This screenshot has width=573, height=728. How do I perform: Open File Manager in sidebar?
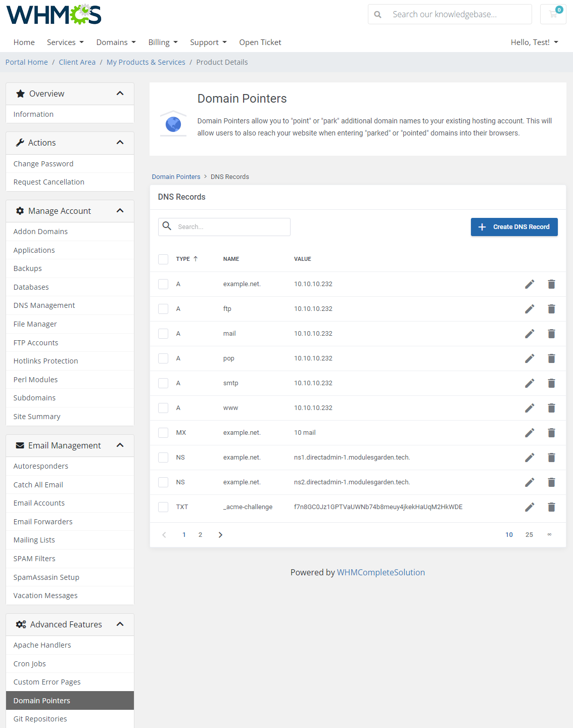click(x=70, y=324)
